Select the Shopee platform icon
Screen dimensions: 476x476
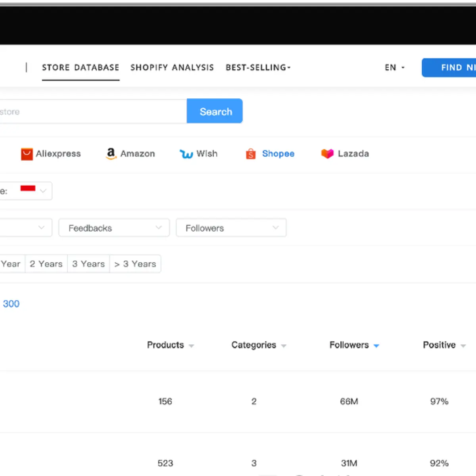click(x=251, y=154)
